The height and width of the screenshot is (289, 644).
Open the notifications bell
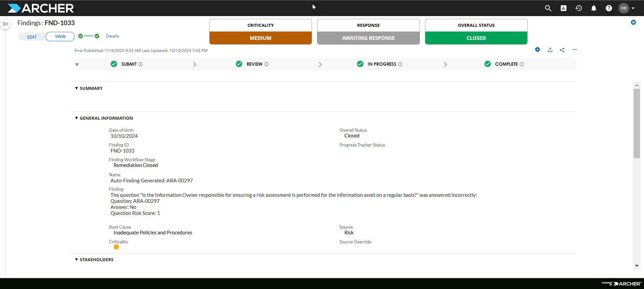[594, 8]
